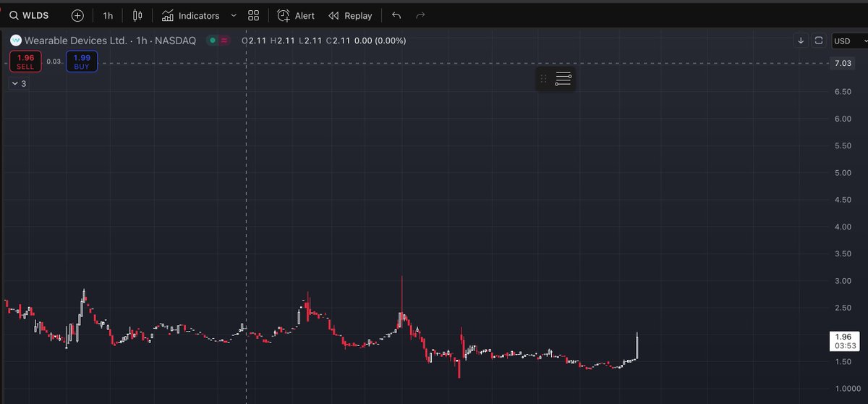
Task: Click the green market status dot
Action: pyautogui.click(x=212, y=41)
